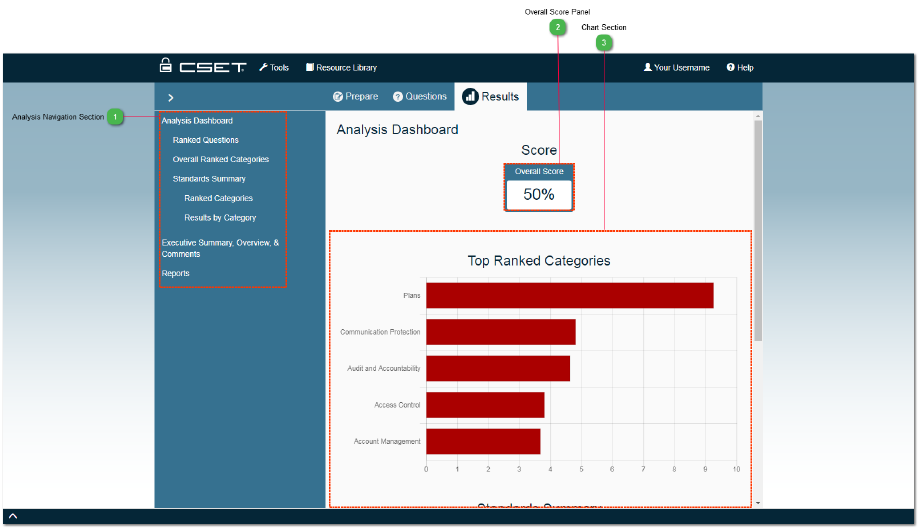Open the Reports navigation link
919x529 pixels.
click(175, 273)
